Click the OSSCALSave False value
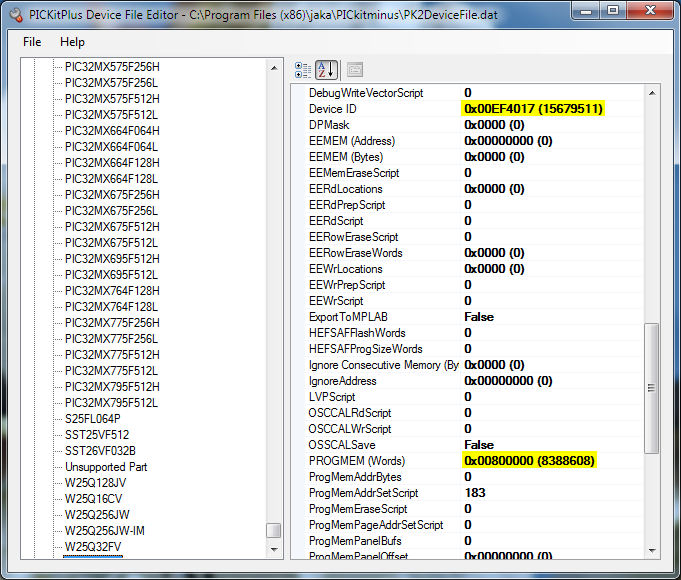The width and height of the screenshot is (681, 580). [479, 445]
